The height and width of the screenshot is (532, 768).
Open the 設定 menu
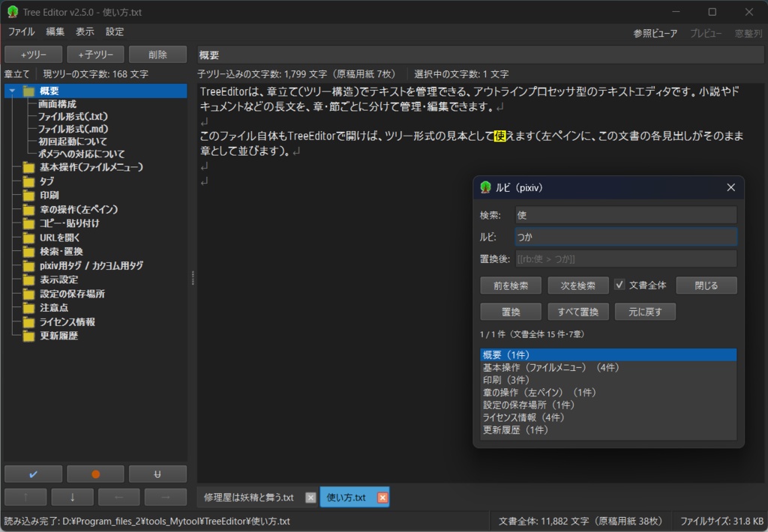115,31
